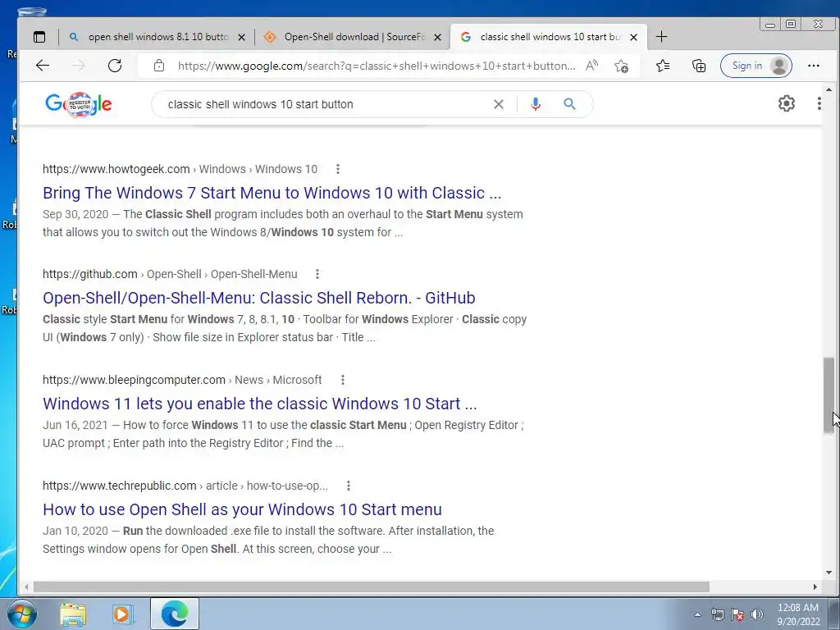Image resolution: width=840 pixels, height=630 pixels.
Task: Open the volume speaker tray icon
Action: pos(756,614)
